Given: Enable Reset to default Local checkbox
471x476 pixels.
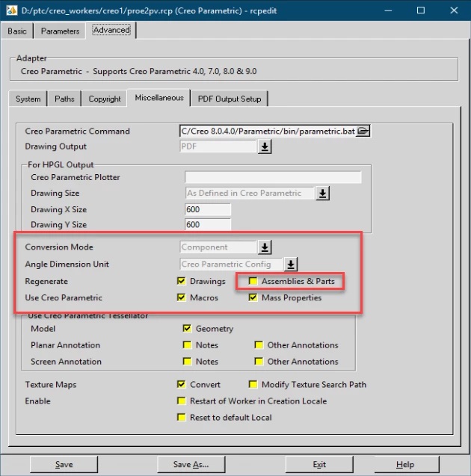Looking at the screenshot, I should click(x=181, y=417).
